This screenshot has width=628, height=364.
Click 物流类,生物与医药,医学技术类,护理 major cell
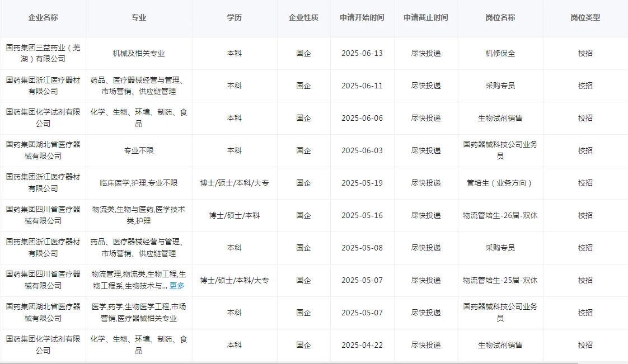139,215
